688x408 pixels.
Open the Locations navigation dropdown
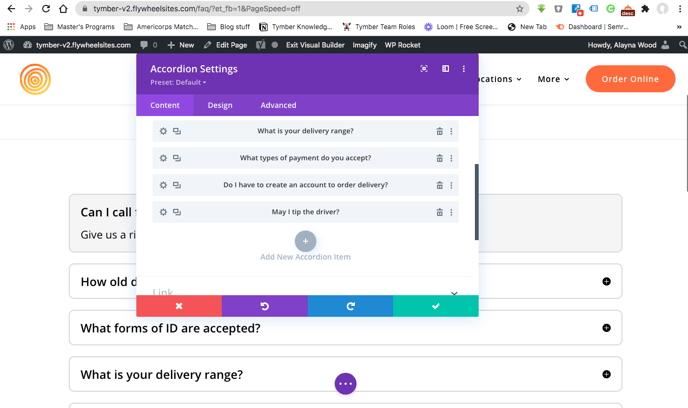click(500, 79)
